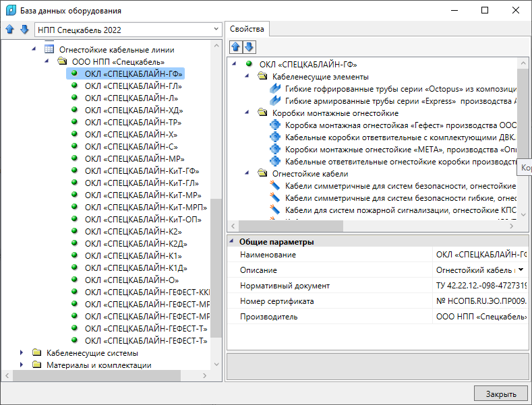Viewport: 532px width, 405px height.
Task: Click the green ball icon of ОКЛ «СПЕЦКАБЛАЙН-Л»
Action: point(75,98)
